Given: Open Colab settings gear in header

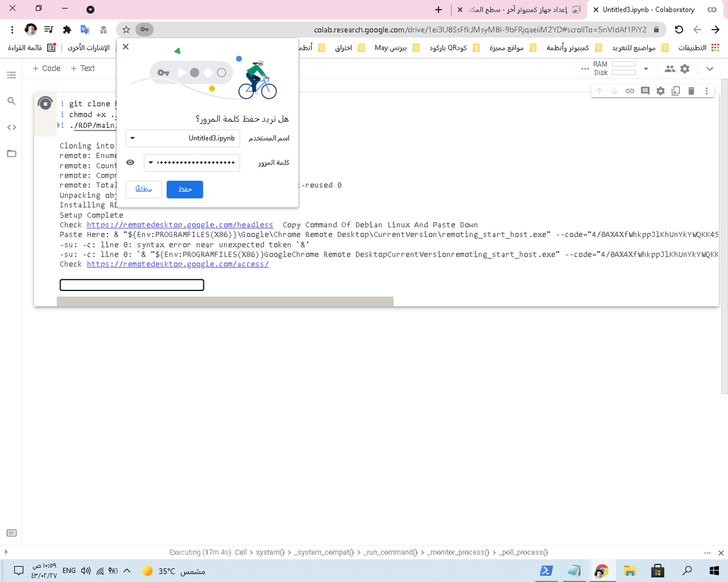Looking at the screenshot, I should pyautogui.click(x=685, y=69).
